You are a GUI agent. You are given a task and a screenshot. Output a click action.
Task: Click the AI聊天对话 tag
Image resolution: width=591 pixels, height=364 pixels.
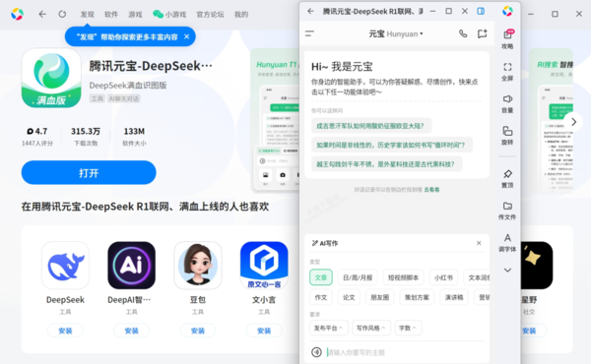(x=124, y=98)
